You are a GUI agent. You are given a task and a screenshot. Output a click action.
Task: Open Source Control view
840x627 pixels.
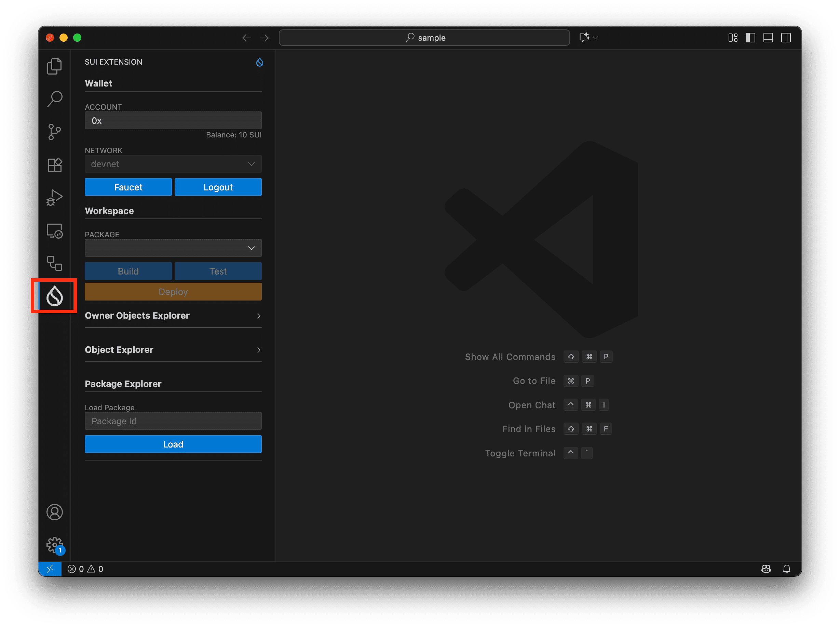(55, 132)
